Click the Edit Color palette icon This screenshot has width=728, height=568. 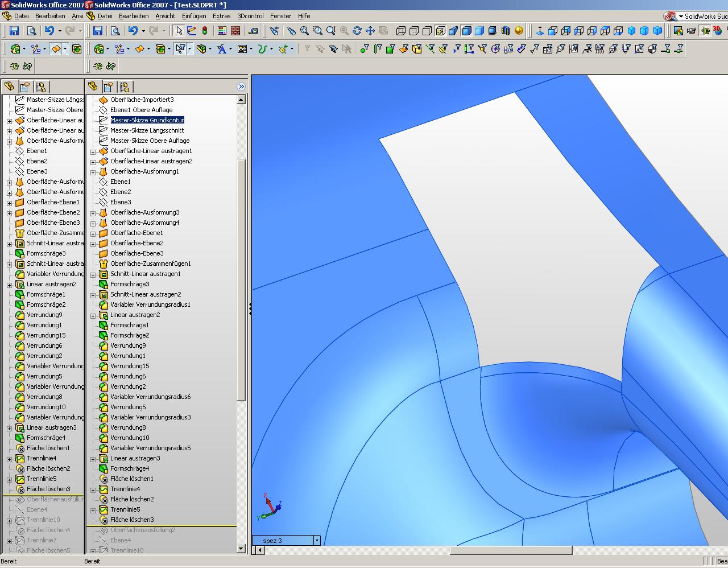click(222, 31)
